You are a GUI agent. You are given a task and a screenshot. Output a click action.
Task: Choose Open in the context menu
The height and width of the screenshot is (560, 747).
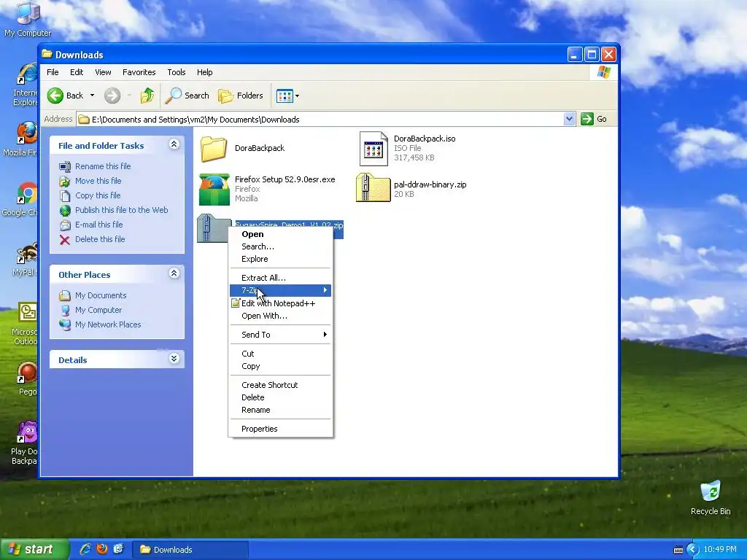point(280,234)
